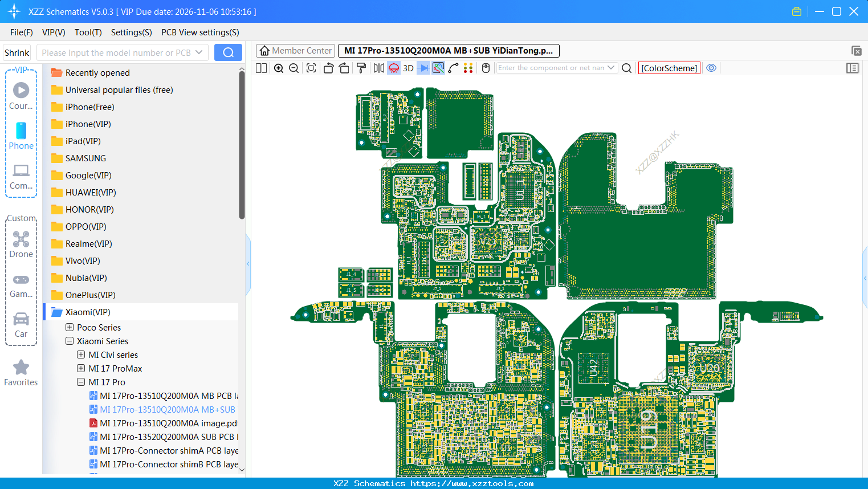The height and width of the screenshot is (489, 868).
Task: Click the ColorScheme button
Action: [x=669, y=68]
